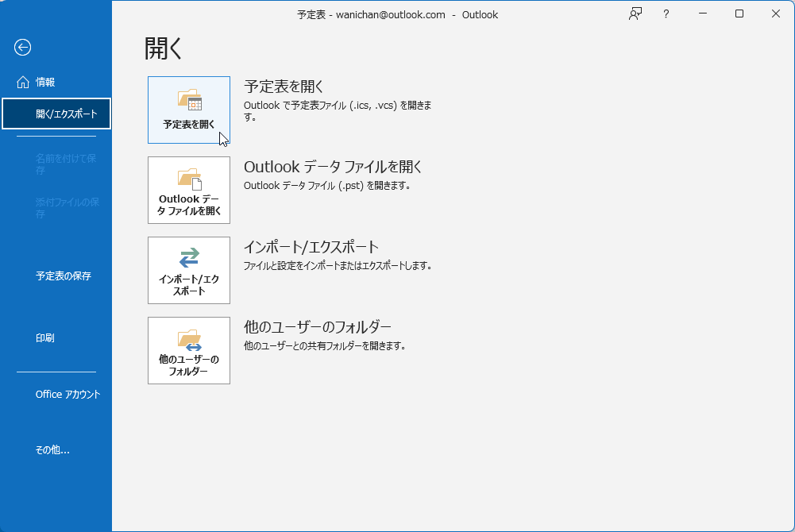Minimize the Outlook window
This screenshot has height=532, width=795.
[703, 14]
